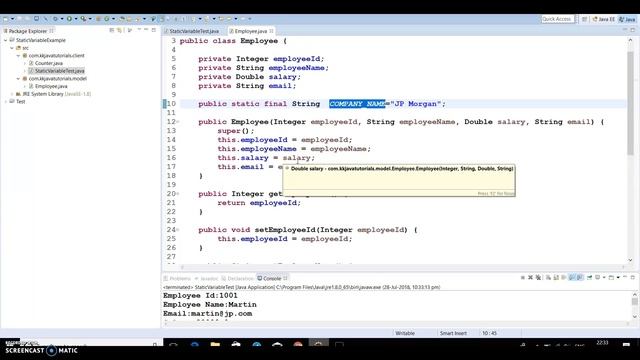
Task: Click the Display Selected Console icon
Action: coord(598,278)
